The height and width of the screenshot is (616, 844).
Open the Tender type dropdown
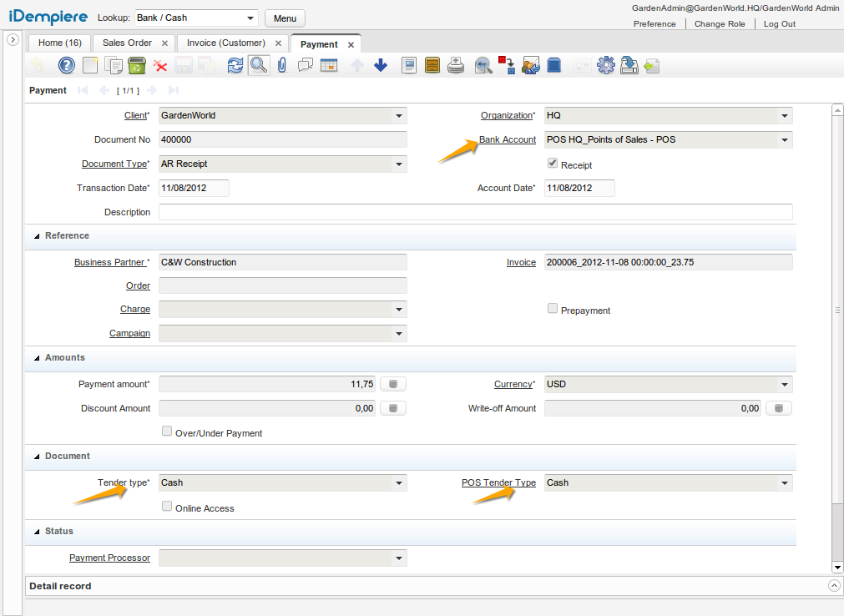click(x=399, y=483)
